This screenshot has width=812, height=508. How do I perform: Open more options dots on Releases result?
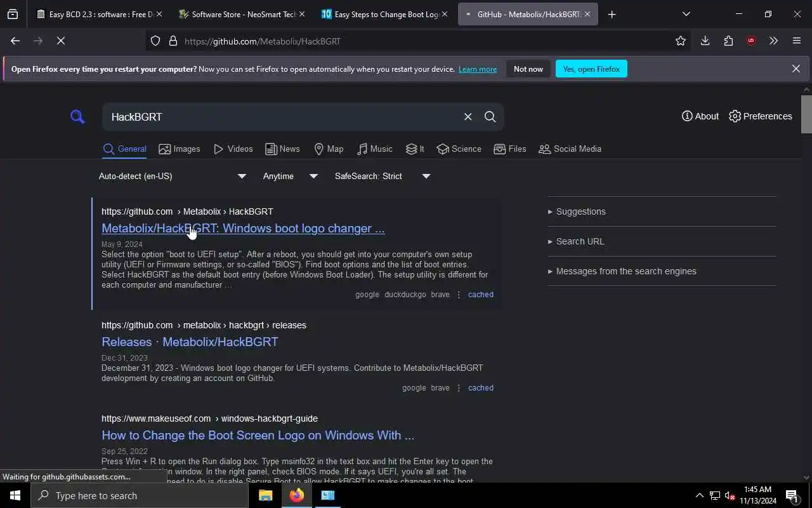coord(459,388)
